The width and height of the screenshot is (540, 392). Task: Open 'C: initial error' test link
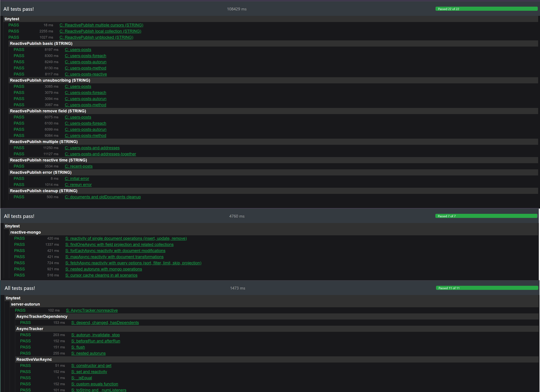pos(77,178)
